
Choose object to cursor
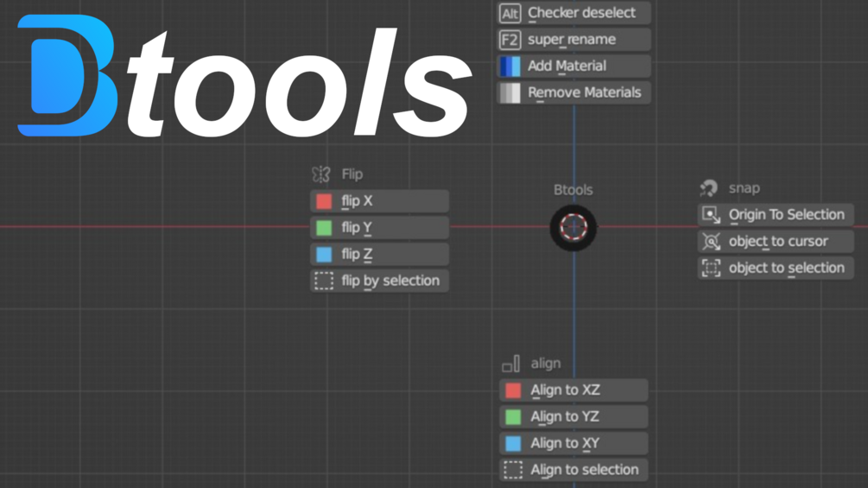click(776, 241)
